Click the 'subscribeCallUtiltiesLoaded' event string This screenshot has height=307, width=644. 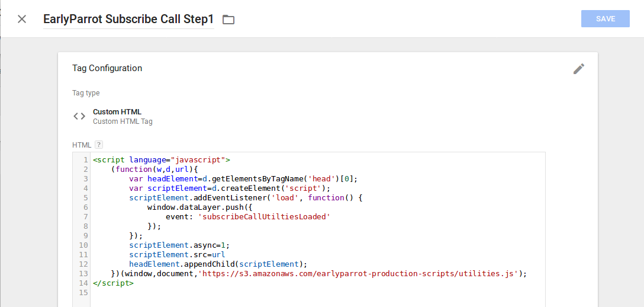click(264, 216)
